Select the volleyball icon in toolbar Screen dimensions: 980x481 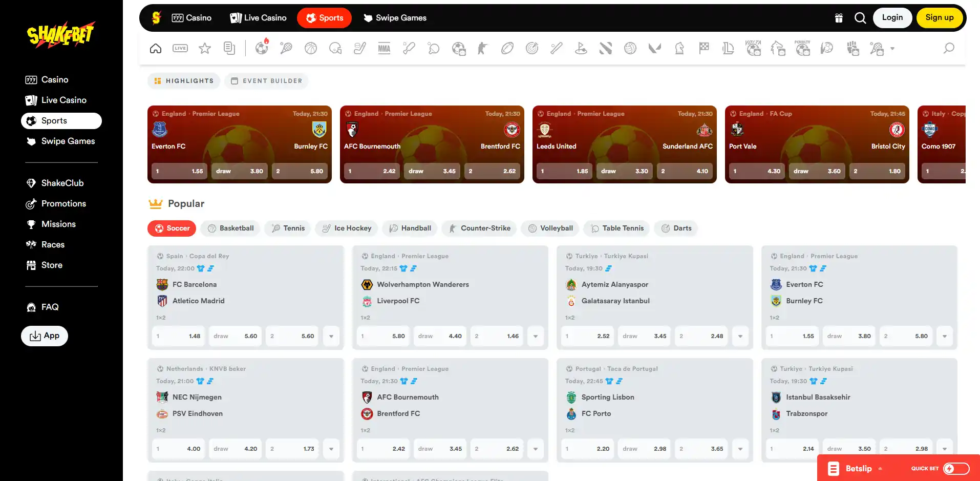click(x=630, y=48)
